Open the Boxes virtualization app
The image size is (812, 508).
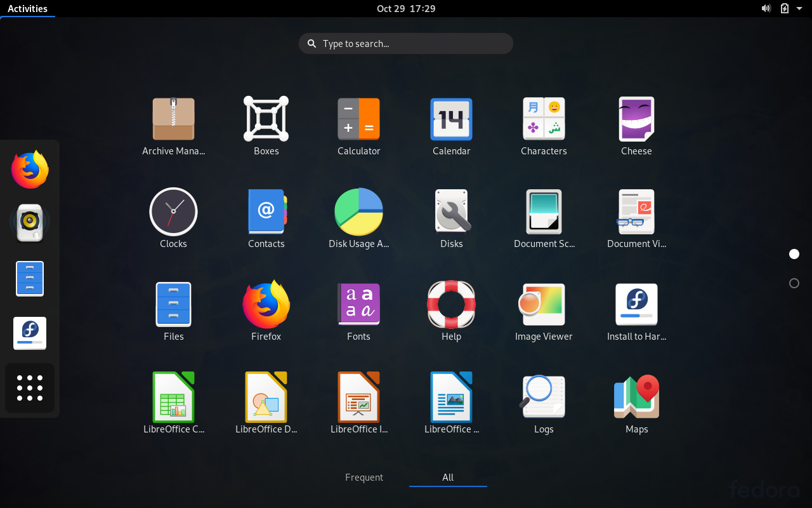coord(266,119)
